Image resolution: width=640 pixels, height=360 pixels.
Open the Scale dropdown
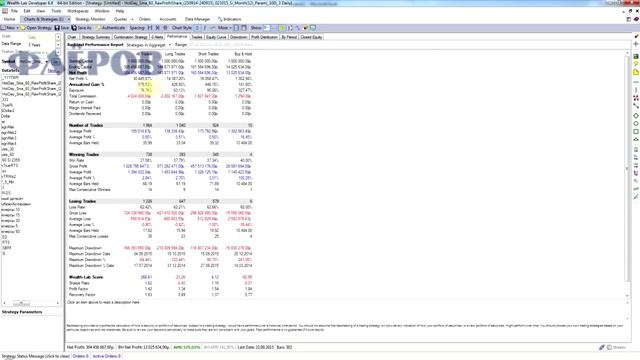tap(58, 37)
